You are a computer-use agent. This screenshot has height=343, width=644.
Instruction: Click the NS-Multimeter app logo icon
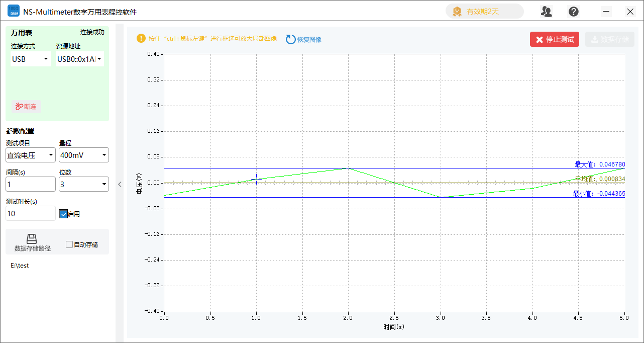(13, 11)
